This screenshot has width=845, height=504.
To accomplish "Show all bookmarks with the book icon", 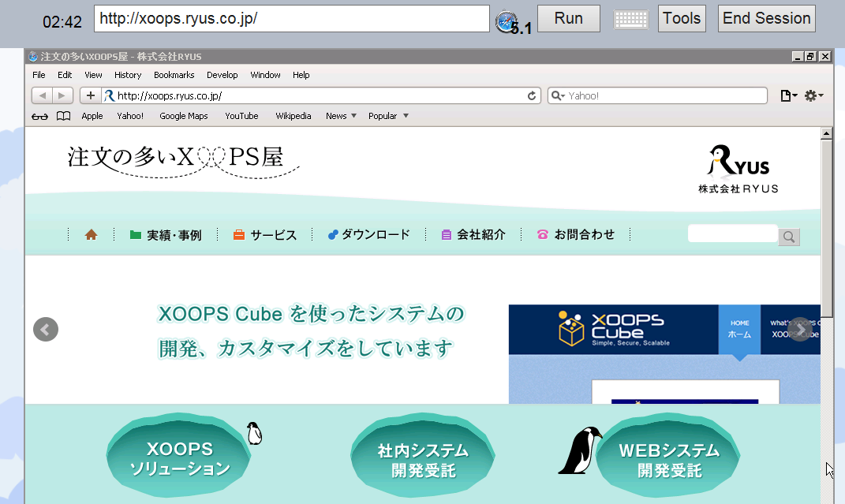I will pos(64,116).
